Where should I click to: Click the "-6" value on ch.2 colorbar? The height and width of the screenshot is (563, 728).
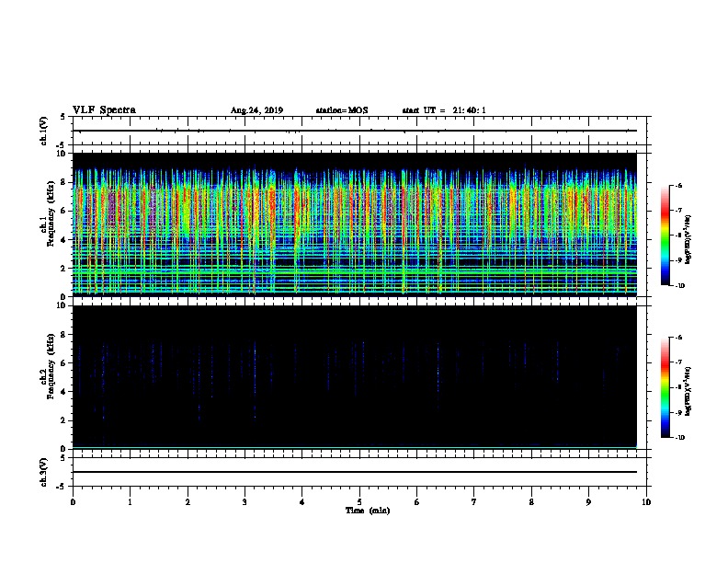coord(678,338)
